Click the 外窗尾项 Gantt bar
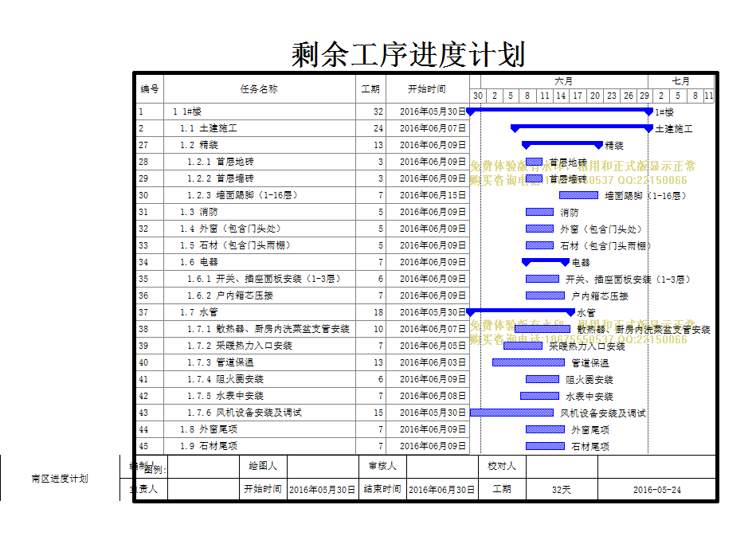 (545, 429)
